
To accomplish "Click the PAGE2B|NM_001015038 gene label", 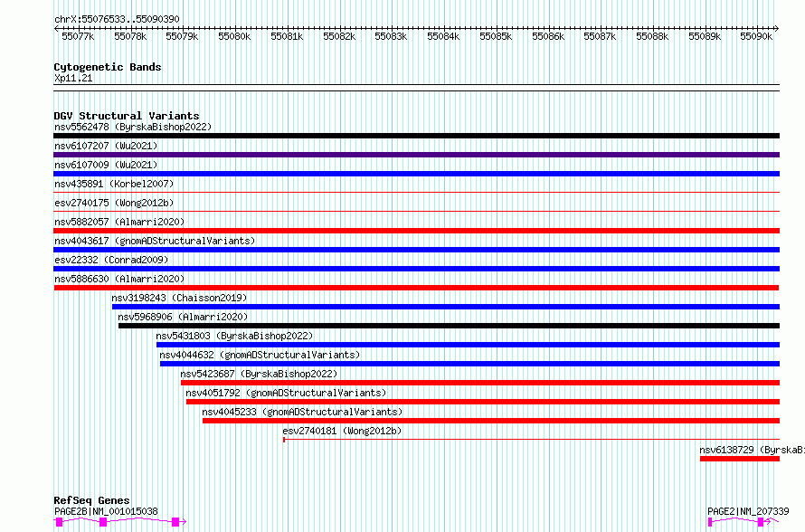I will [106, 511].
